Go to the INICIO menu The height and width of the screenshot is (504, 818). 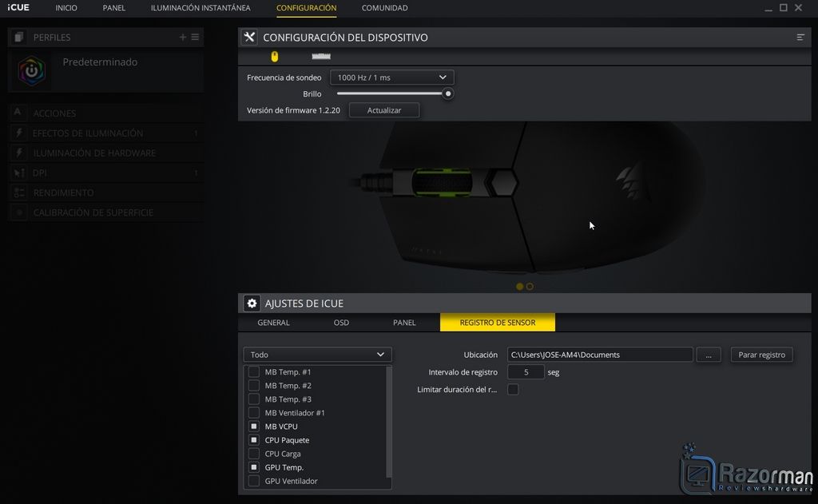[x=66, y=8]
